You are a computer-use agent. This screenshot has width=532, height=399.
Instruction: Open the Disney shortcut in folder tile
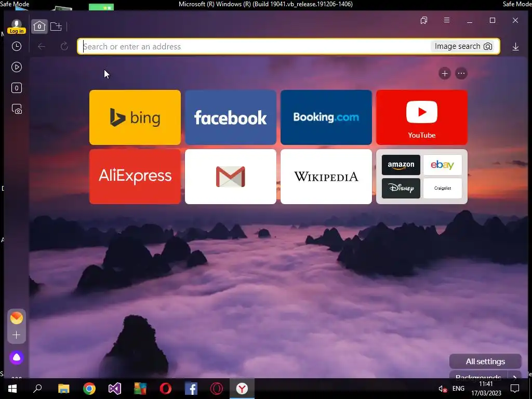(x=401, y=188)
